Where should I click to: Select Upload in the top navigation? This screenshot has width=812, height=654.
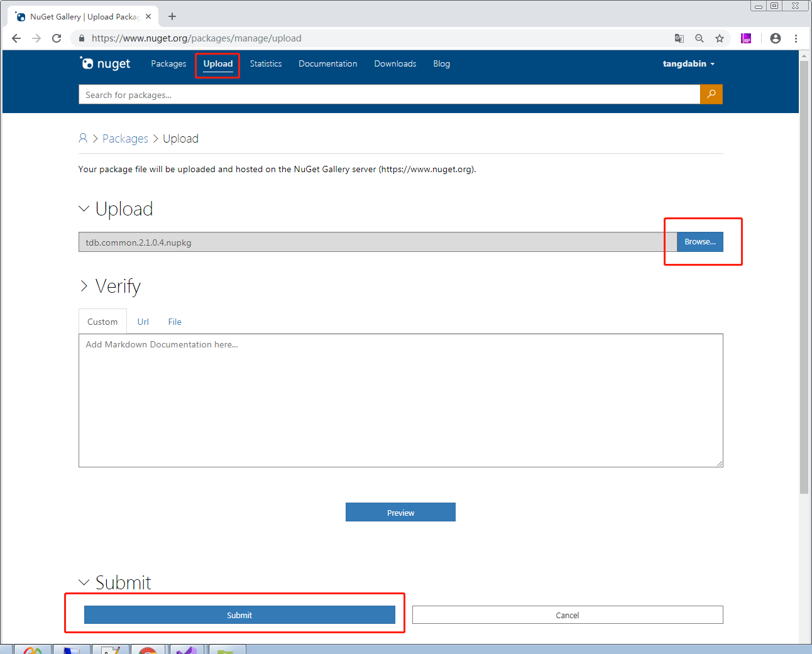tap(218, 63)
